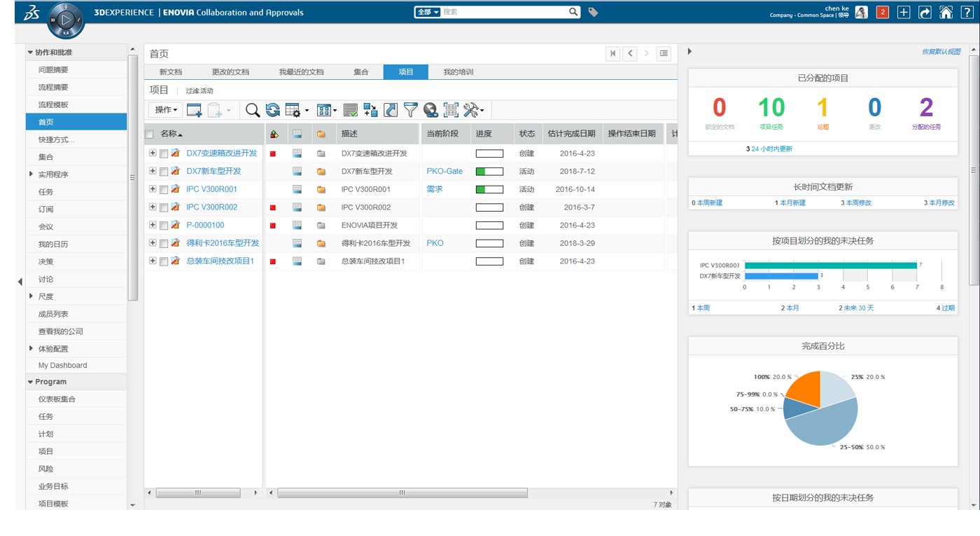980x536 pixels.
Task: Tick the checkbox for P-0000100 project
Action: 164,226
